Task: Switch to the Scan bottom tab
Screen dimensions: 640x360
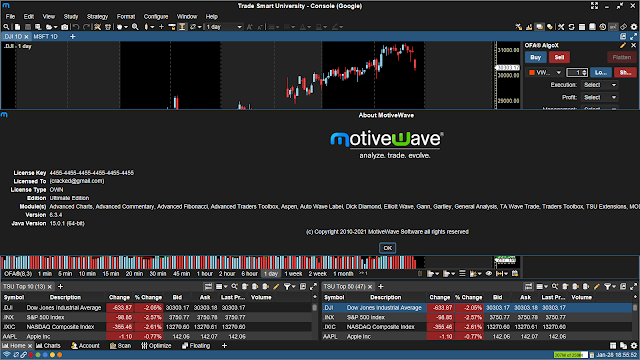Action: click(120, 346)
